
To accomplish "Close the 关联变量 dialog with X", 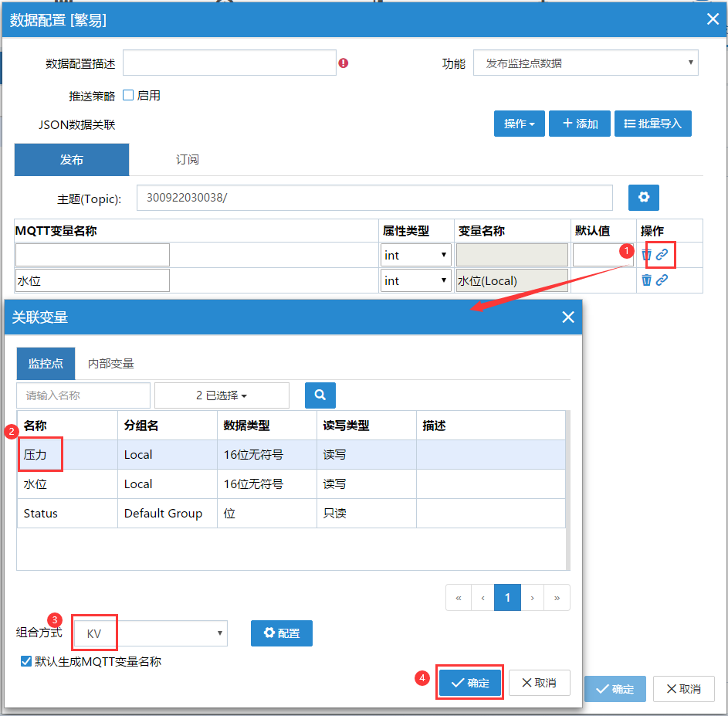I will click(x=567, y=317).
